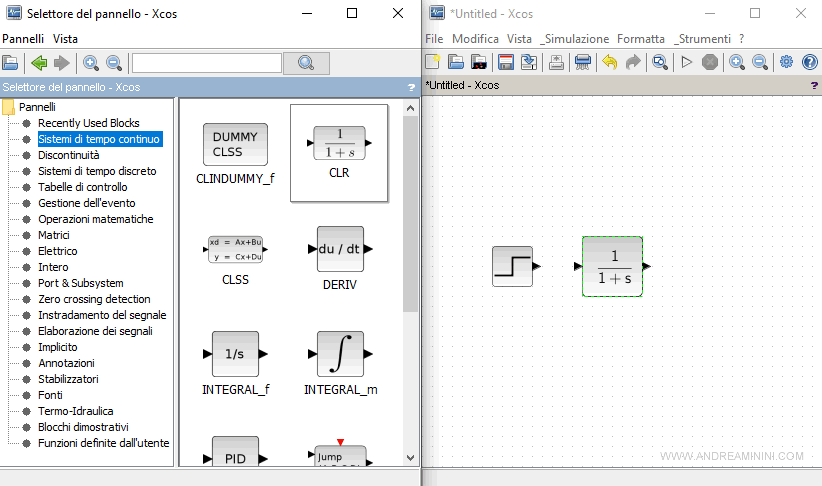Select Sistemi di tempo continuo palette

(x=99, y=139)
